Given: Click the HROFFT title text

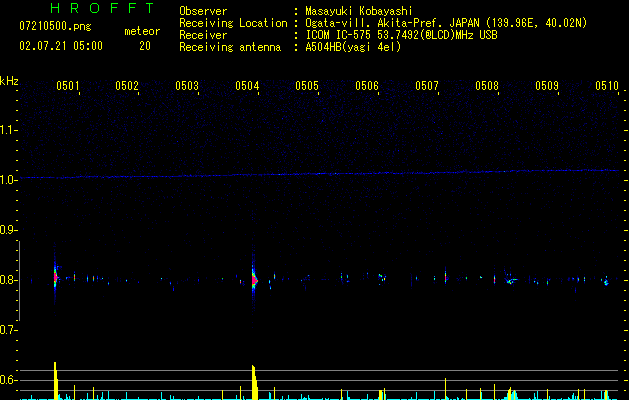Looking at the screenshot, I should coord(102,8).
